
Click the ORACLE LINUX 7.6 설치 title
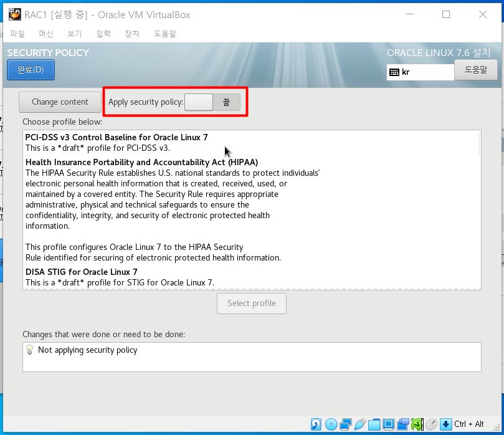439,53
